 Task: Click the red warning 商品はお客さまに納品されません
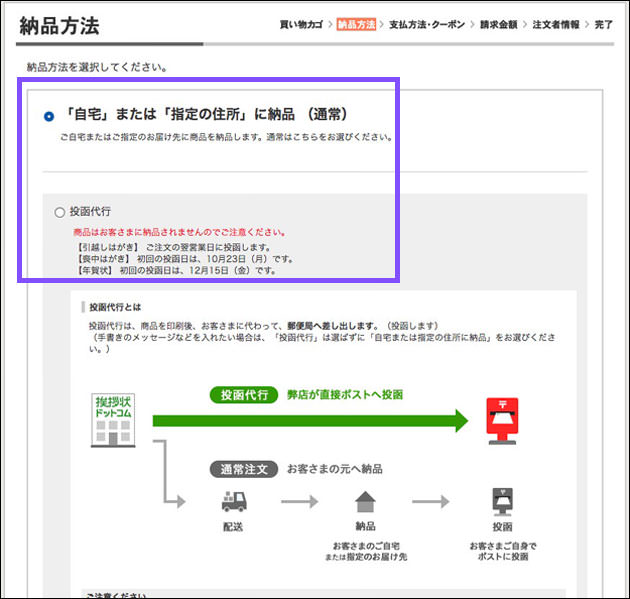pos(180,232)
